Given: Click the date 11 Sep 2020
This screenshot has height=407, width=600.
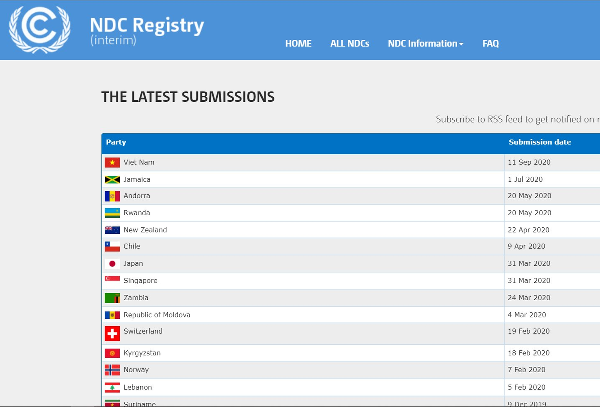Looking at the screenshot, I should coord(529,163).
